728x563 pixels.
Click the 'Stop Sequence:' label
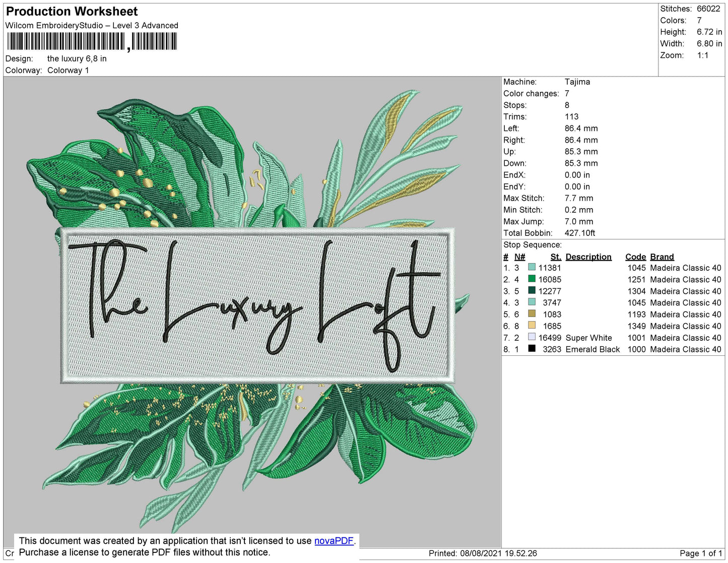pos(533,244)
